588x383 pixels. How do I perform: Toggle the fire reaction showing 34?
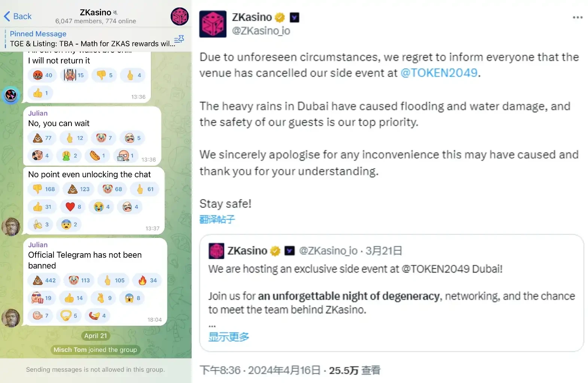pos(148,281)
